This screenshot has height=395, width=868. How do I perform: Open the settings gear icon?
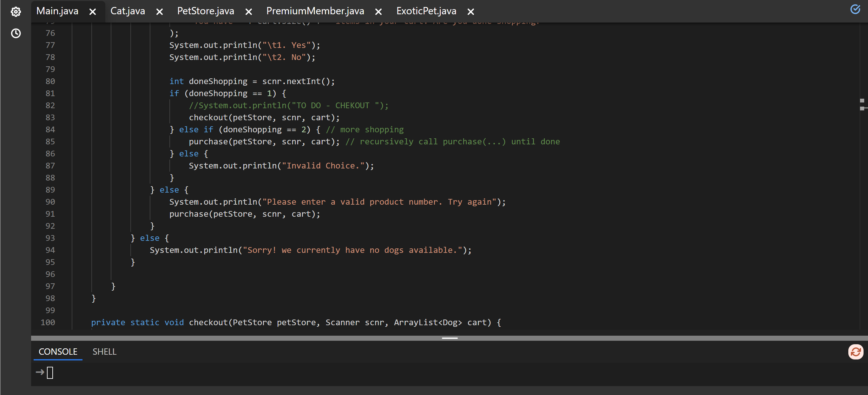point(16,11)
